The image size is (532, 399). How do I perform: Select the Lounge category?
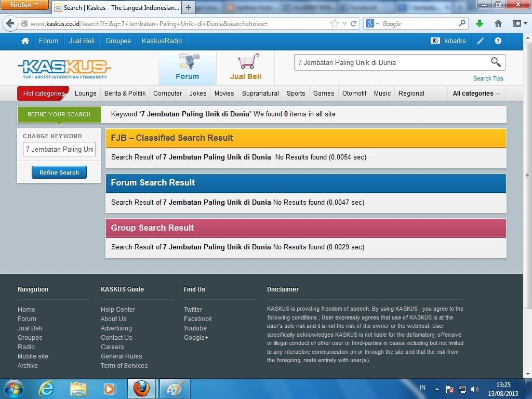pyautogui.click(x=86, y=94)
